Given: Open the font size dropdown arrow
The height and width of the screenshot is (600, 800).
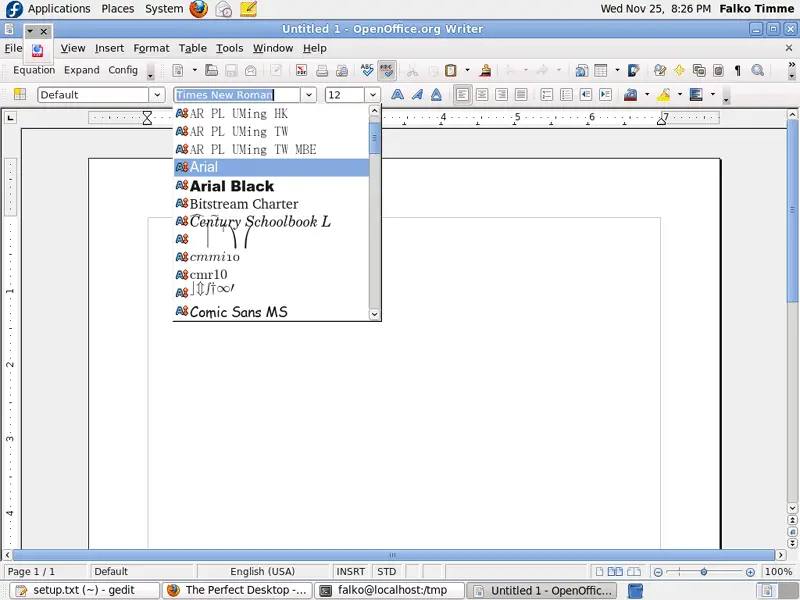Looking at the screenshot, I should (373, 94).
